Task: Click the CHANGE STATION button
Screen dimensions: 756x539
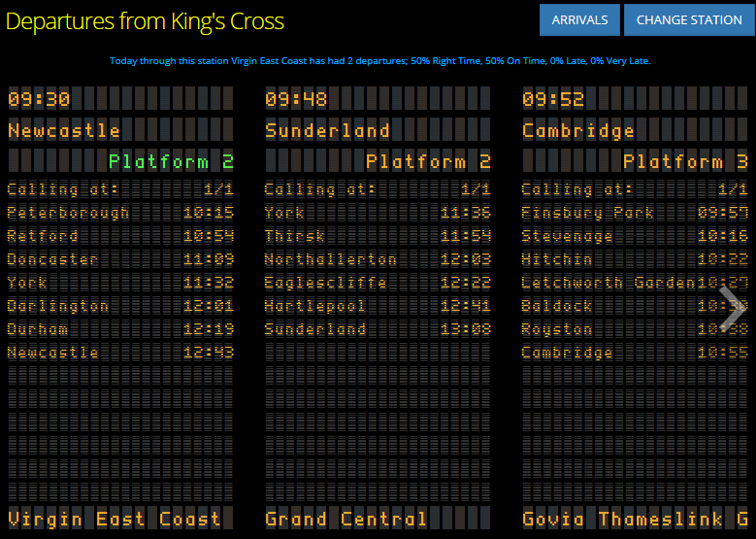Action: coord(689,19)
